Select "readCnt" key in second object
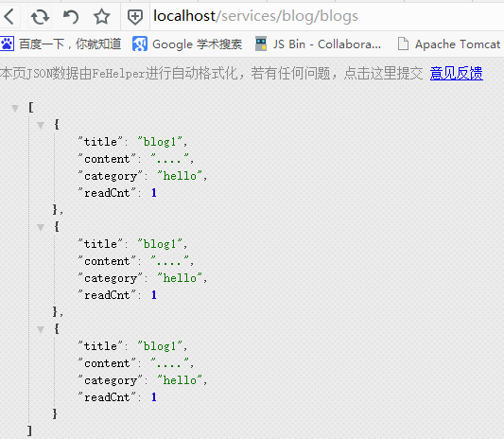Image resolution: width=504 pixels, height=439 pixels. point(108,295)
